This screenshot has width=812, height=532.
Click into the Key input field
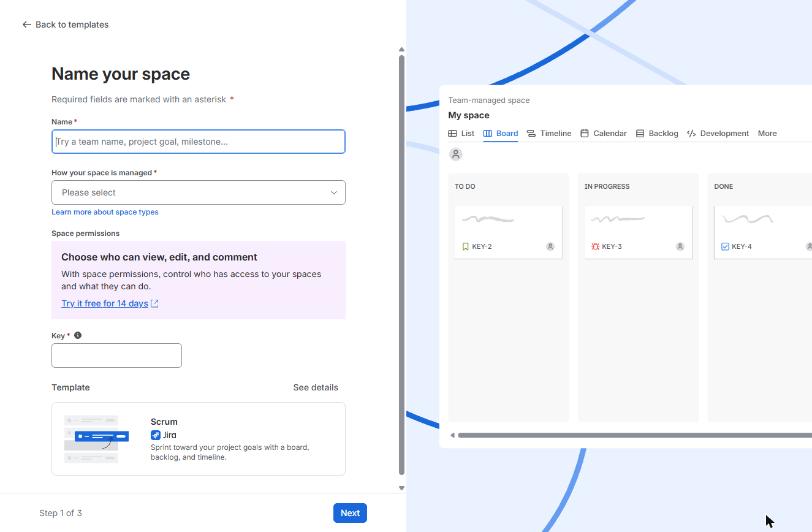pos(116,355)
